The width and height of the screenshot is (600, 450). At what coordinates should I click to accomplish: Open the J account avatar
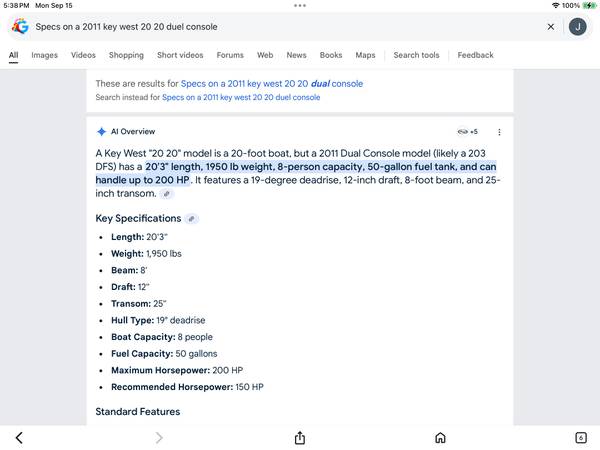point(577,27)
